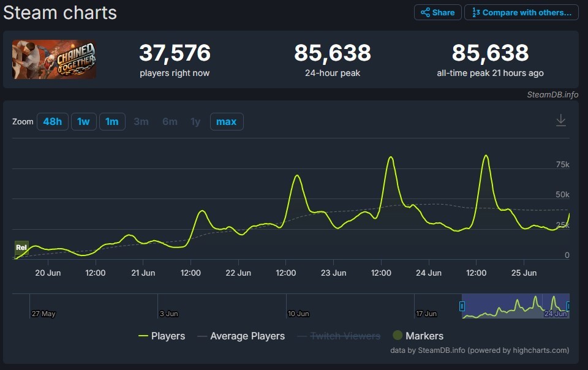The height and width of the screenshot is (370, 588).
Task: Click the Steam charts heading
Action: (60, 13)
